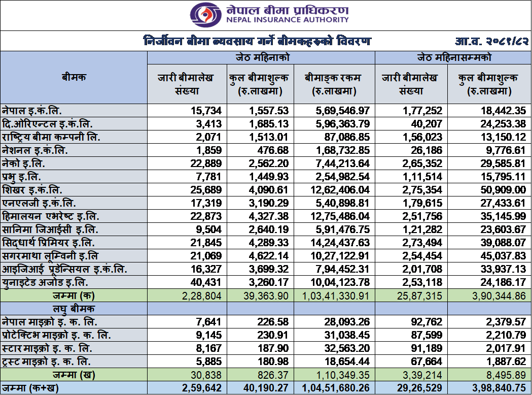The height and width of the screenshot is (395, 532).
Task: Select बीमाङ्क रकम (रु.लाखमा) column header
Action: (334, 84)
